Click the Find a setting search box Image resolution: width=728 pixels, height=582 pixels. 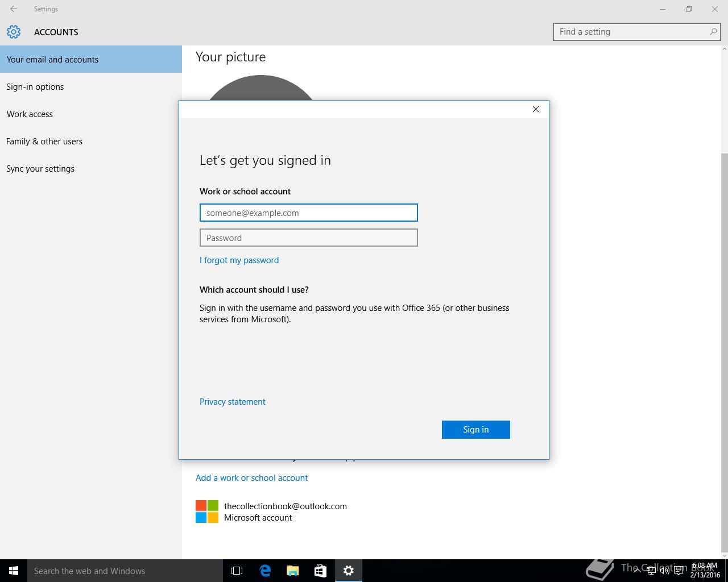click(x=637, y=32)
